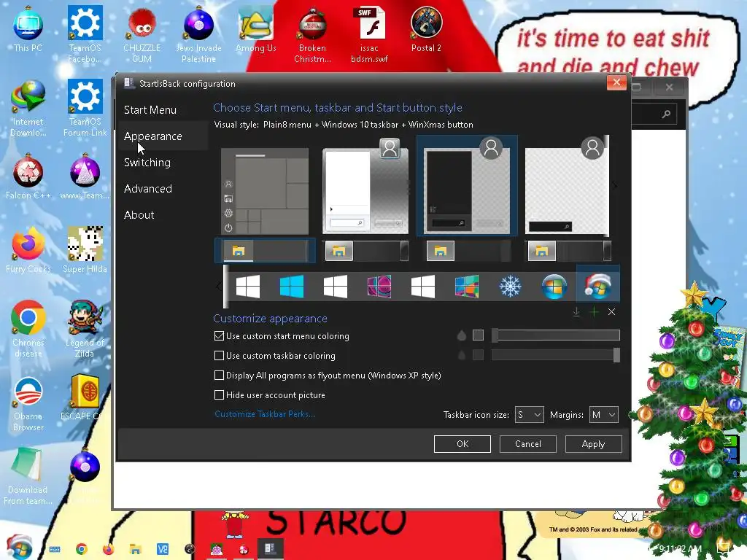Uncheck Use custom start menu coloring

tap(219, 335)
